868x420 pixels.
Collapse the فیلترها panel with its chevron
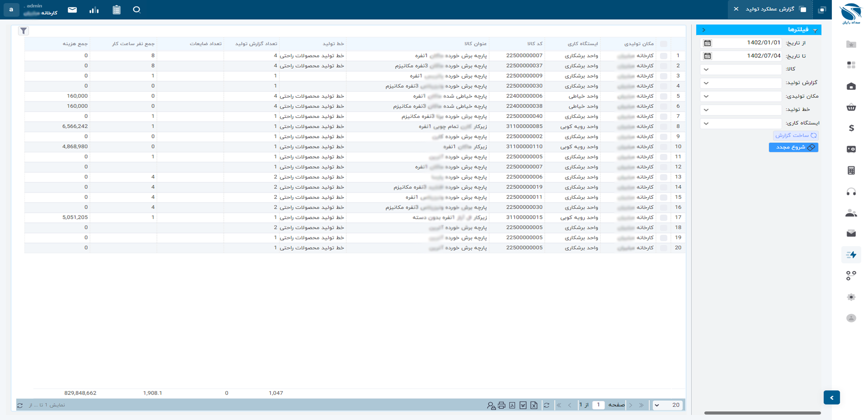(704, 30)
